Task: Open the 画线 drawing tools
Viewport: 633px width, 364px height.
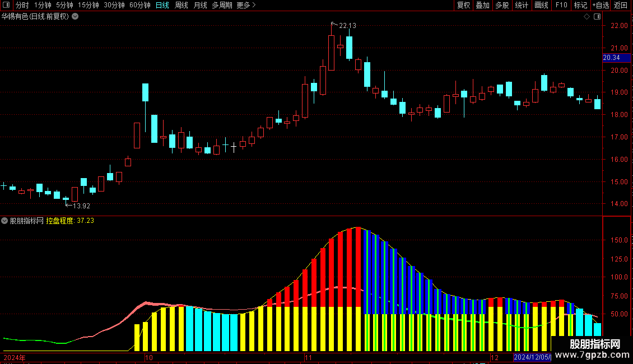Action: pyautogui.click(x=541, y=5)
